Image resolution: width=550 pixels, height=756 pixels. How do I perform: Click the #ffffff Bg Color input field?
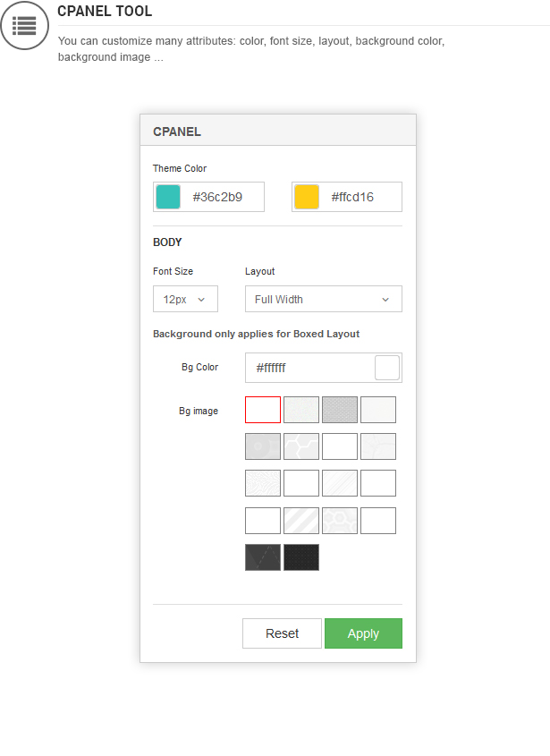(x=324, y=368)
